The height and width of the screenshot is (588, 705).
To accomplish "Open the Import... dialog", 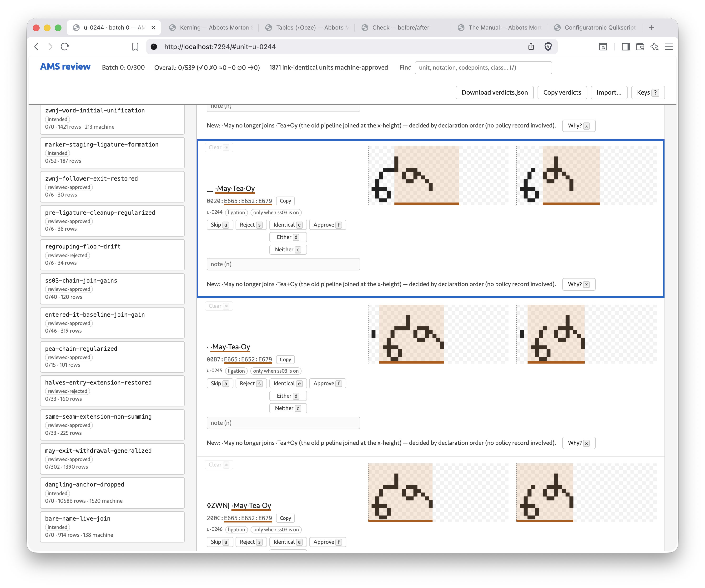I will (609, 92).
